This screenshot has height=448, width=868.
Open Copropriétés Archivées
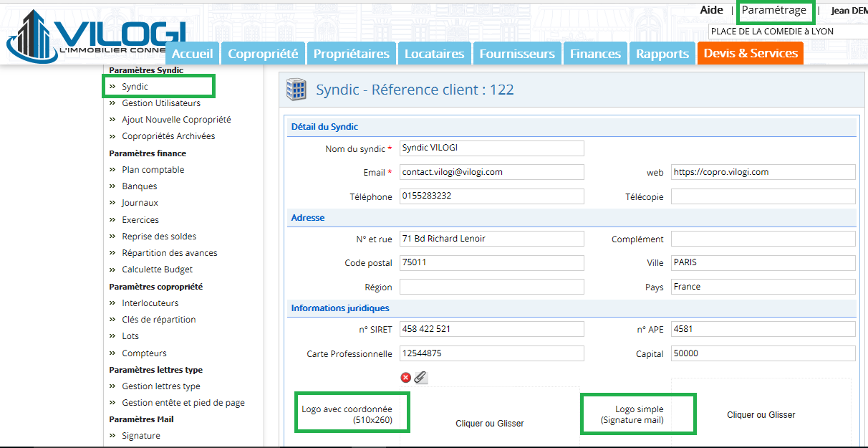(168, 136)
